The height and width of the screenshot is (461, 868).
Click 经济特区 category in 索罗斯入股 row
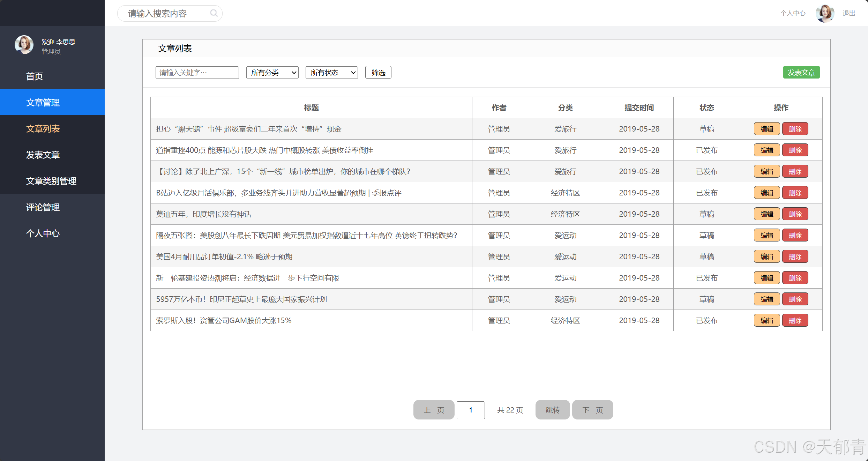coord(566,320)
